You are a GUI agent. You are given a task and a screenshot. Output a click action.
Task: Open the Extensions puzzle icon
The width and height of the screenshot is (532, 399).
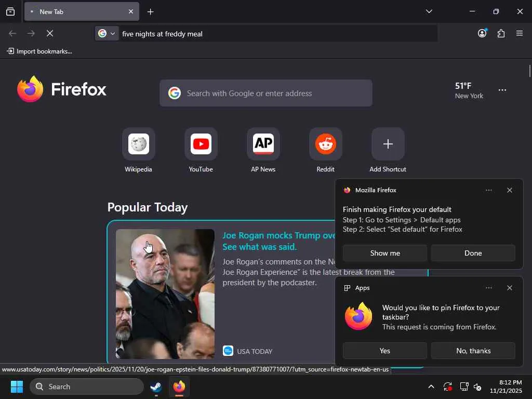pyautogui.click(x=501, y=33)
